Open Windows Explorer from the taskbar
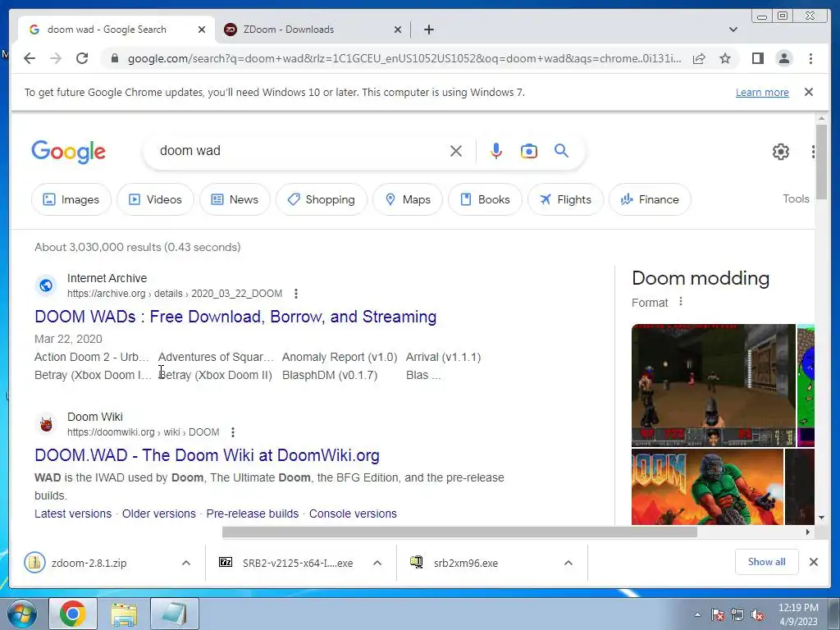 (x=124, y=614)
